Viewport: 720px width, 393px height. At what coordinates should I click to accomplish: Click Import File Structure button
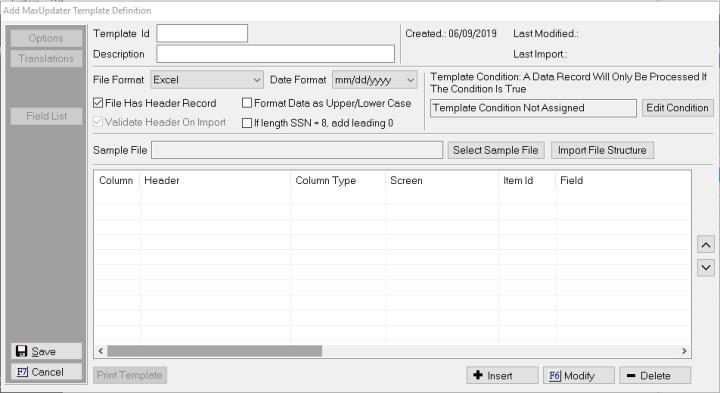pos(602,150)
